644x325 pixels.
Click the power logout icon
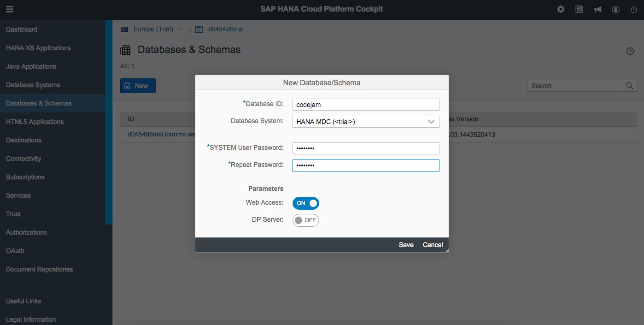pos(634,9)
